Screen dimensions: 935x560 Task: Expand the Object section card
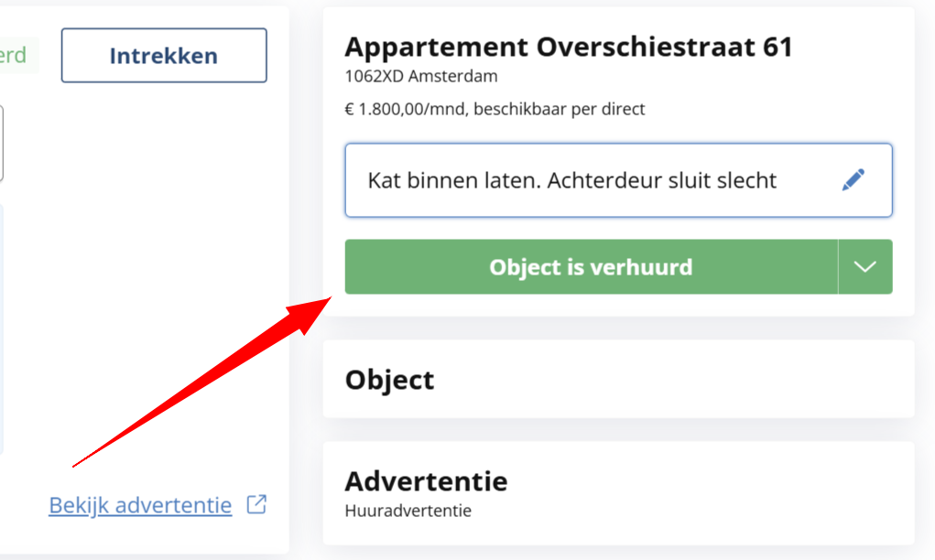[618, 379]
